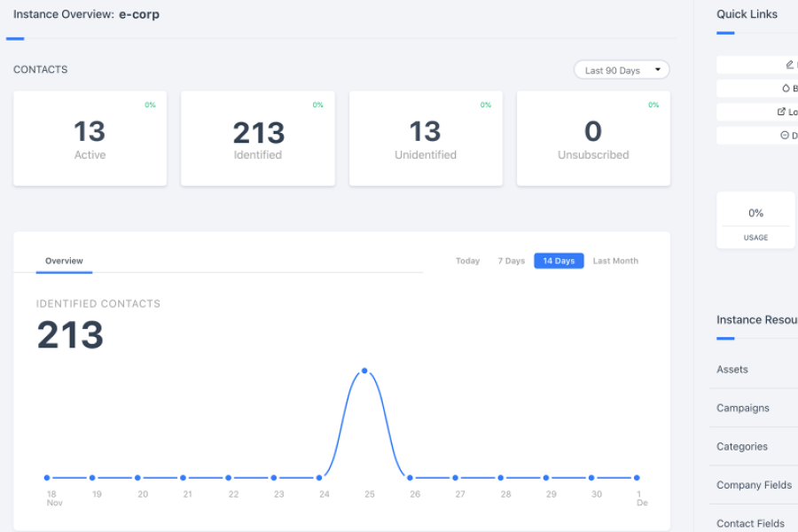Click the circled minus icon in Quick Links
This screenshot has width=798, height=532.
pos(784,135)
